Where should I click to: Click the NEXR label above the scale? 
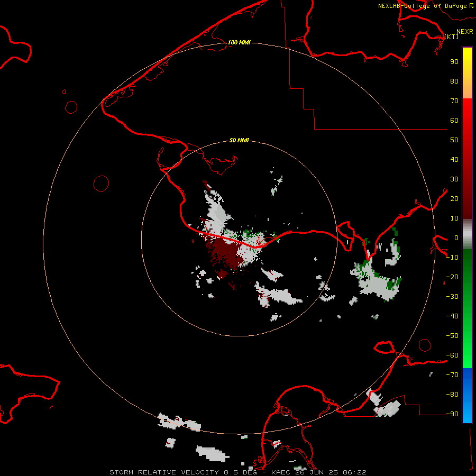click(x=465, y=32)
